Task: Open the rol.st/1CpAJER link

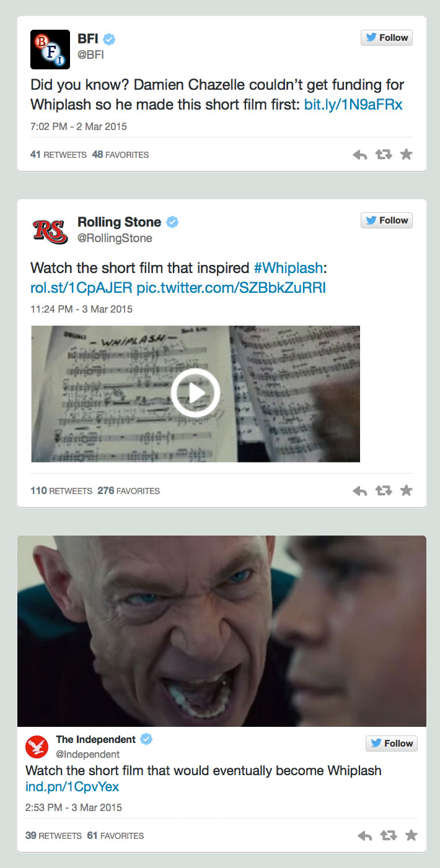Action: (x=81, y=288)
